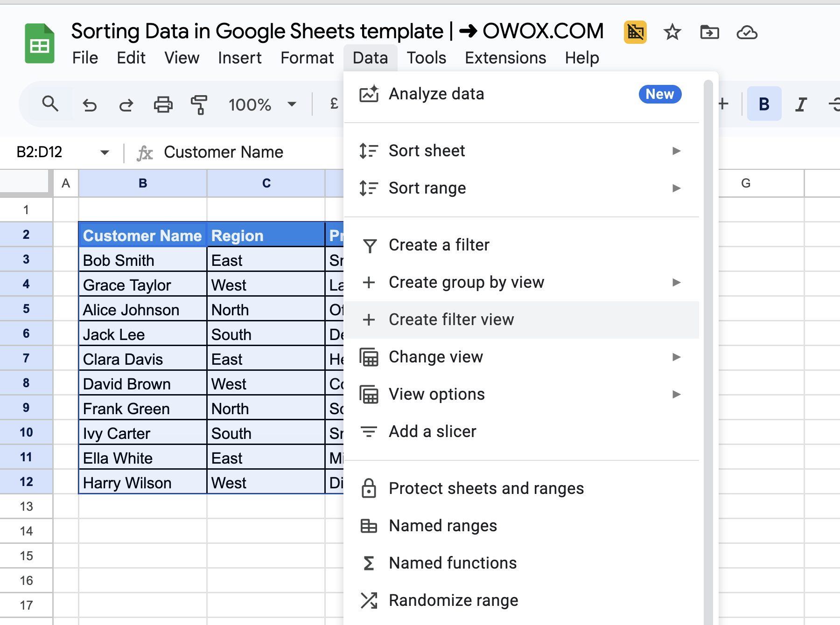The width and height of the screenshot is (840, 625).
Task: Click the Sort range icon
Action: click(369, 188)
